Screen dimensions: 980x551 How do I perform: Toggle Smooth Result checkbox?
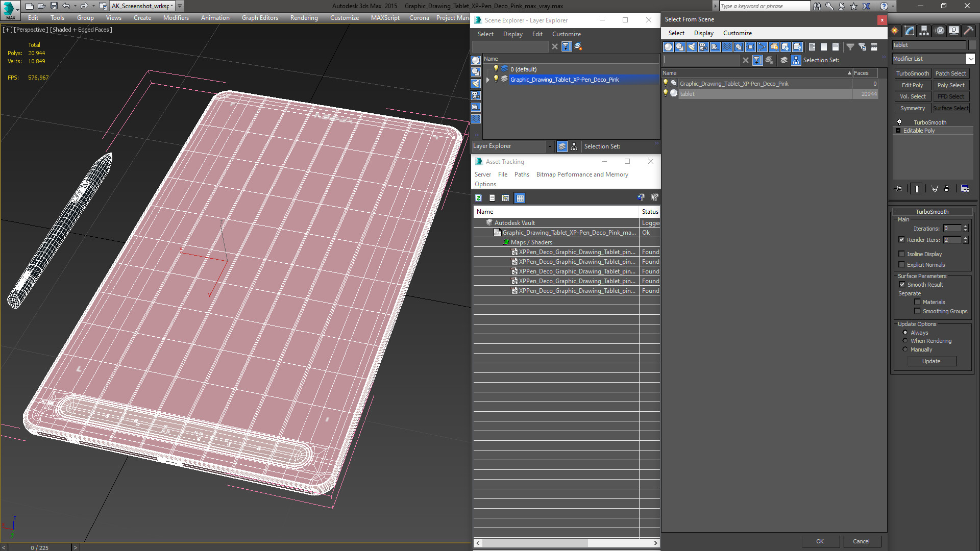tap(902, 285)
